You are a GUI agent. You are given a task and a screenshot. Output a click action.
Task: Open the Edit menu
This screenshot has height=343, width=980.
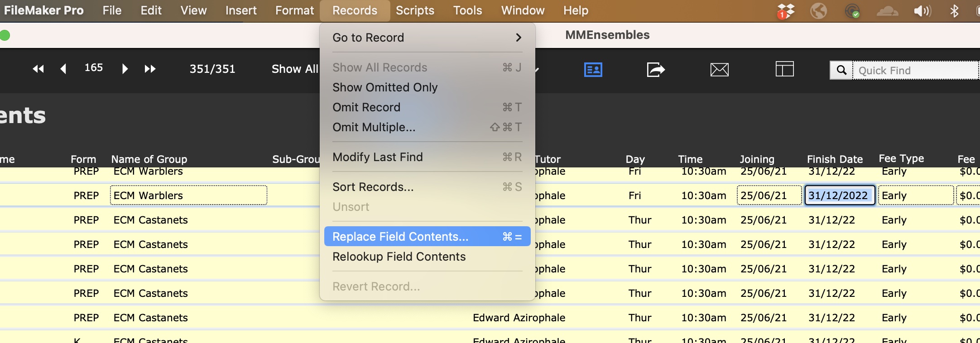[151, 10]
